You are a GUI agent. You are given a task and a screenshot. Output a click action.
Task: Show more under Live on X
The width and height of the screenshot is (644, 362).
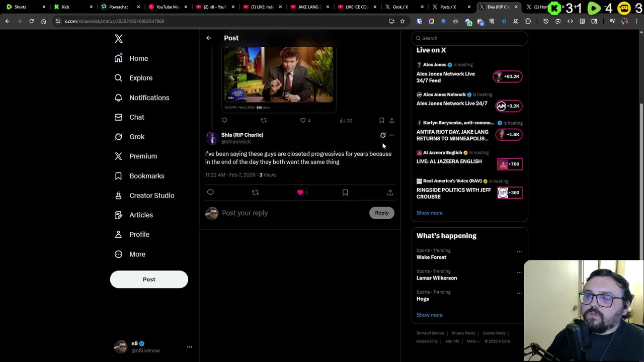430,213
